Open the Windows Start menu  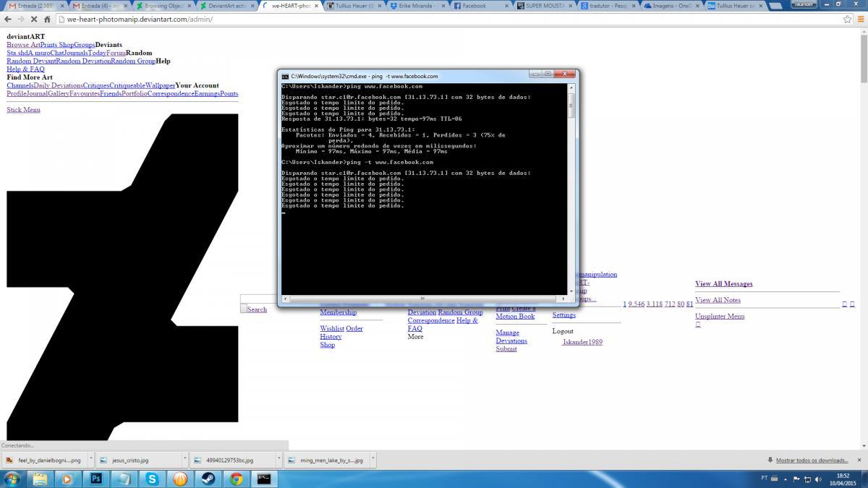pos(14,479)
